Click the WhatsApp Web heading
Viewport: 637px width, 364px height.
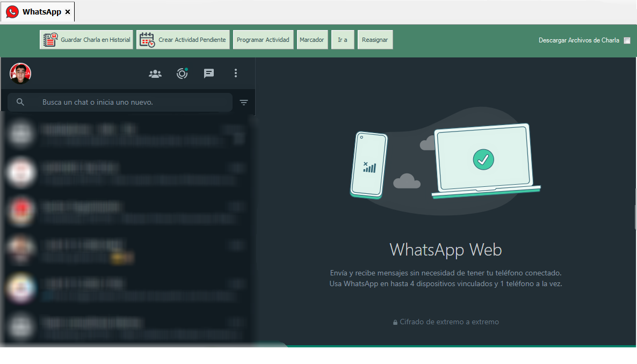tap(446, 250)
